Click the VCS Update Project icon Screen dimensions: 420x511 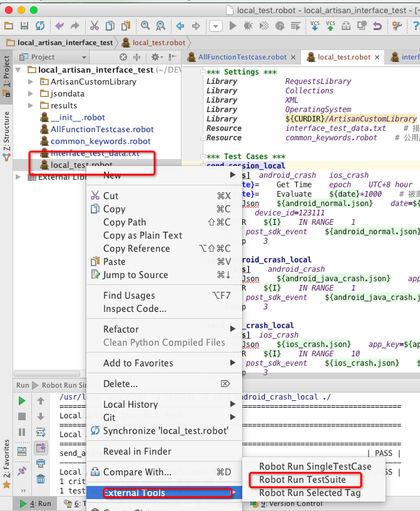pyautogui.click(x=315, y=26)
